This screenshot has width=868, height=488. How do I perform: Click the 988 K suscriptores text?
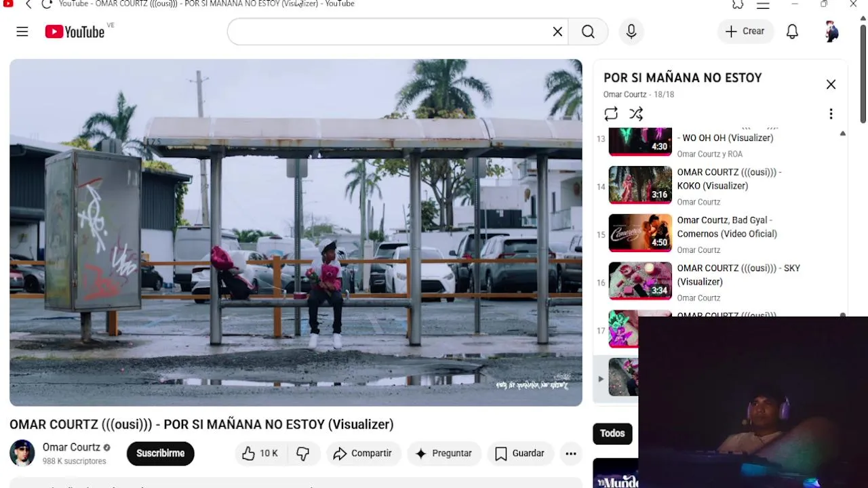tap(75, 462)
